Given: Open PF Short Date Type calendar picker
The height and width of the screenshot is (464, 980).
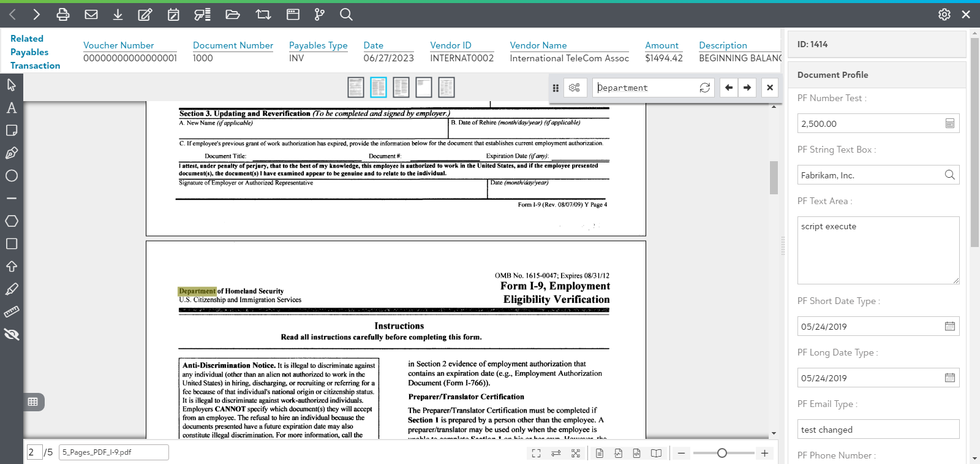Looking at the screenshot, I should pos(949,326).
